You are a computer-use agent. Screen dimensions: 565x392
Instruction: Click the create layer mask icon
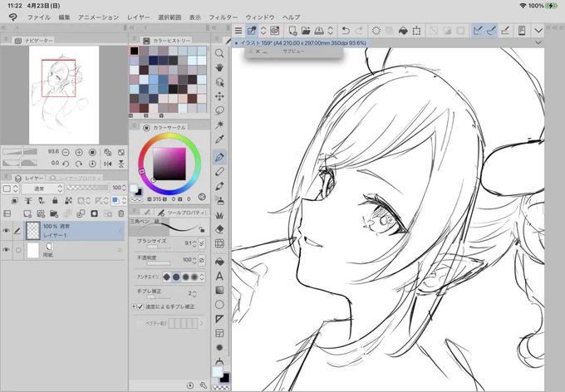click(94, 213)
